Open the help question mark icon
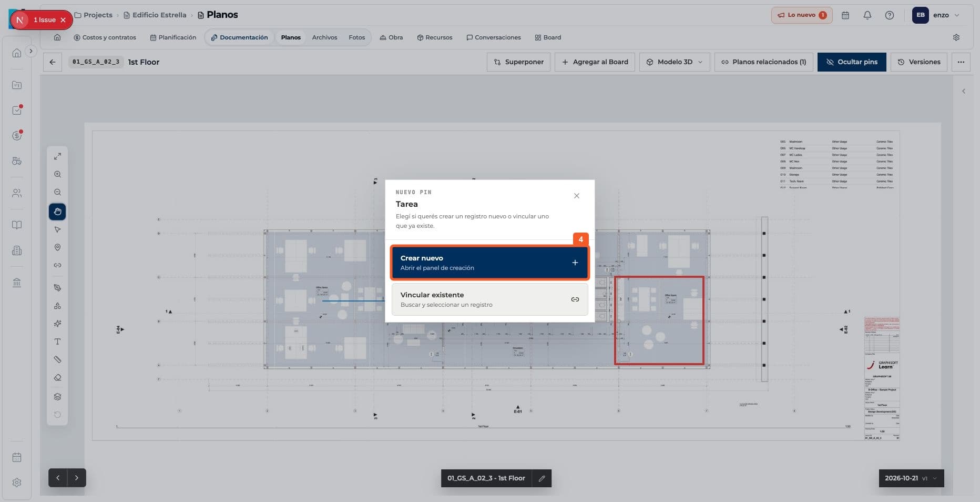Screen dimensions: 980x502 tap(890, 15)
